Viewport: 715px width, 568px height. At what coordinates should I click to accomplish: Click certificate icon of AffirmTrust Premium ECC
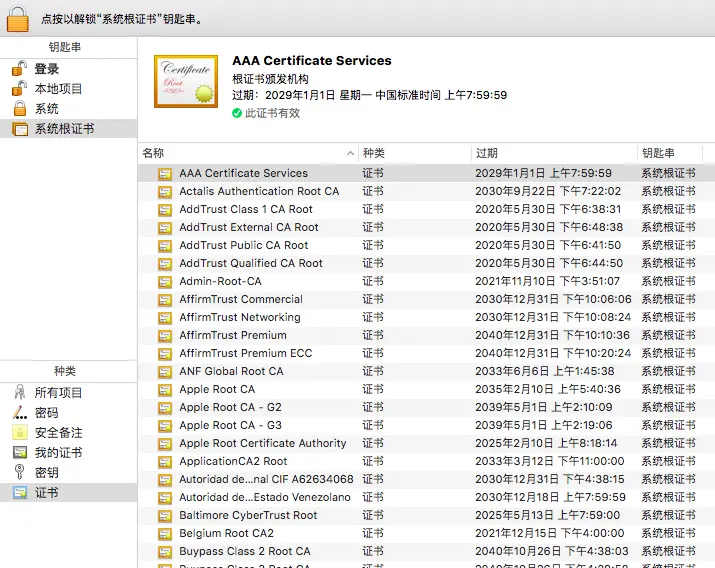[165, 354]
